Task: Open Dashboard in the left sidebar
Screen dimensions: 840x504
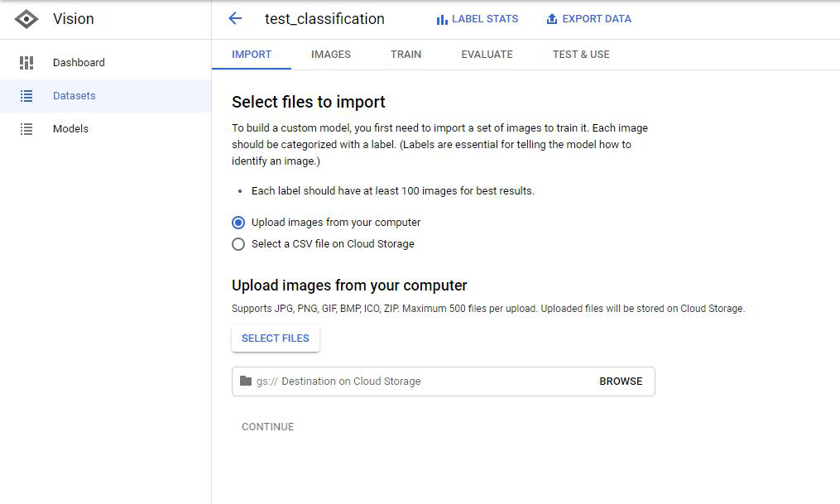Action: coord(79,63)
